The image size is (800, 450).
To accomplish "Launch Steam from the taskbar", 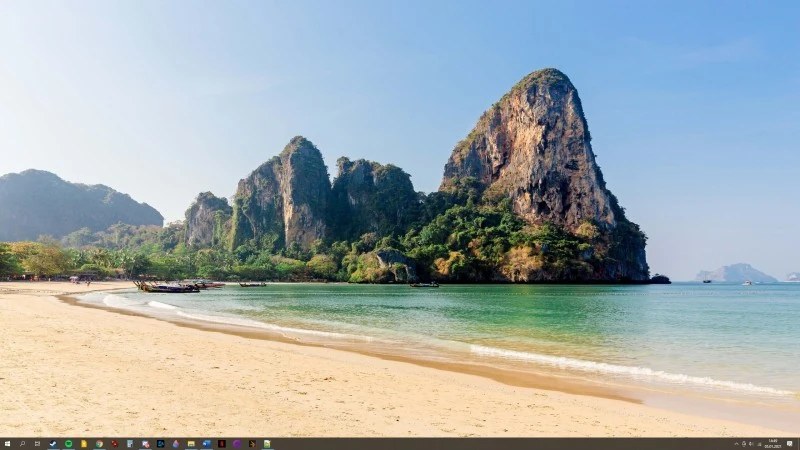I will [53, 443].
